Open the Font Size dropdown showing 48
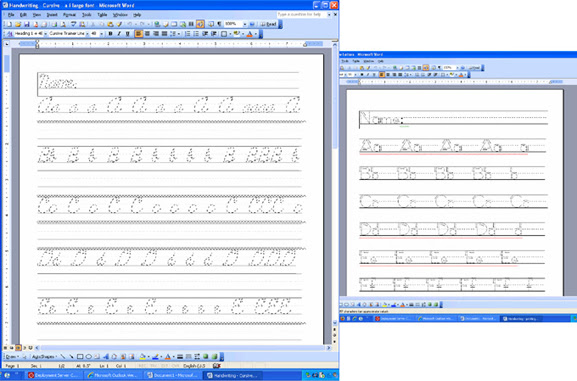 [x=102, y=34]
